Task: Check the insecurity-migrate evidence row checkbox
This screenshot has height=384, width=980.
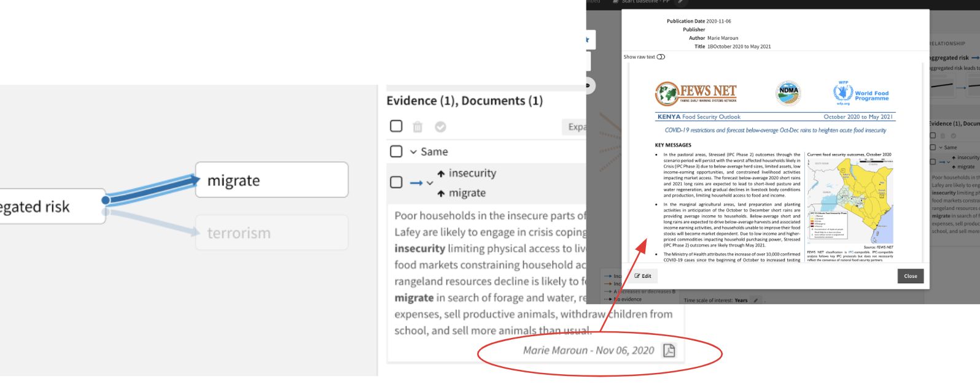Action: pyautogui.click(x=396, y=182)
